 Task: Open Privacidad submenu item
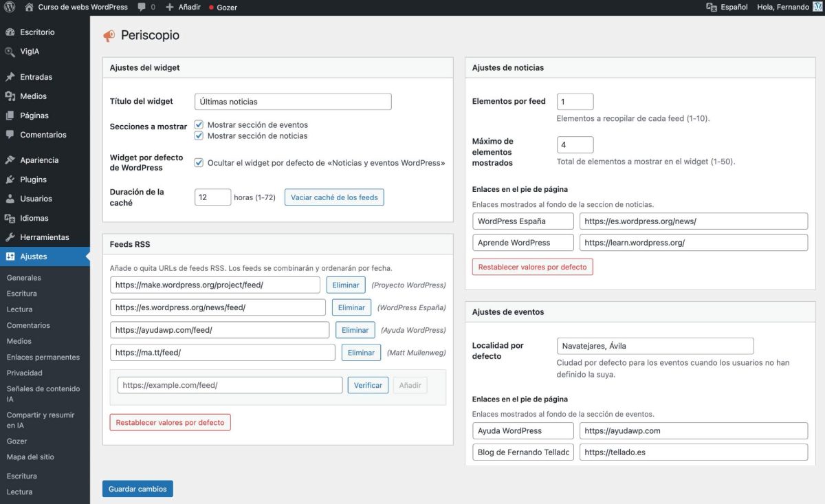25,373
